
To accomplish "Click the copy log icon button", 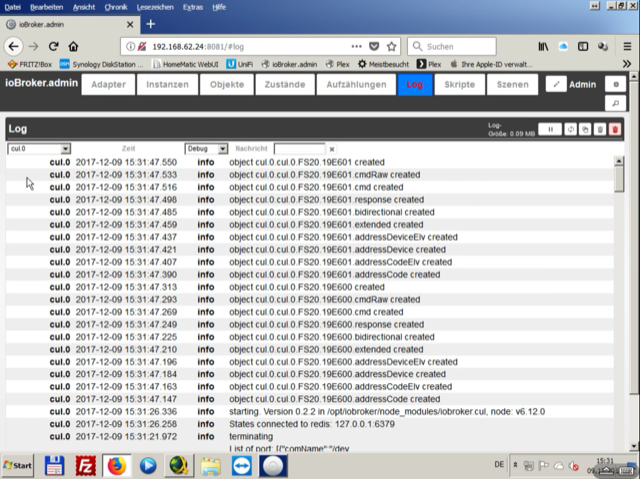I will 585,129.
